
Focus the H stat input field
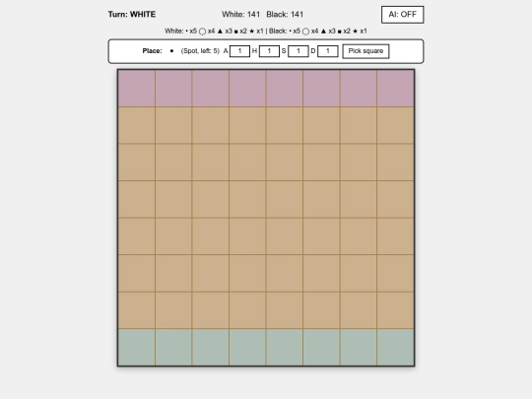tap(269, 51)
